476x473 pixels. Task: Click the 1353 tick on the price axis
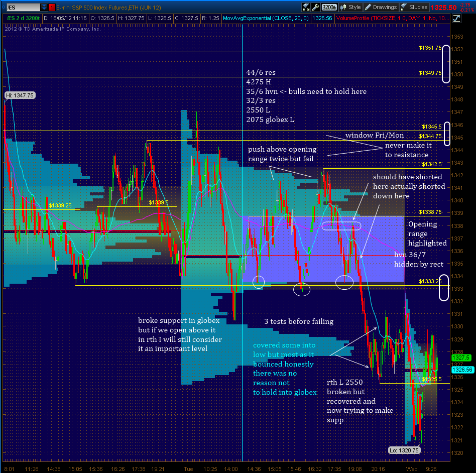click(457, 37)
